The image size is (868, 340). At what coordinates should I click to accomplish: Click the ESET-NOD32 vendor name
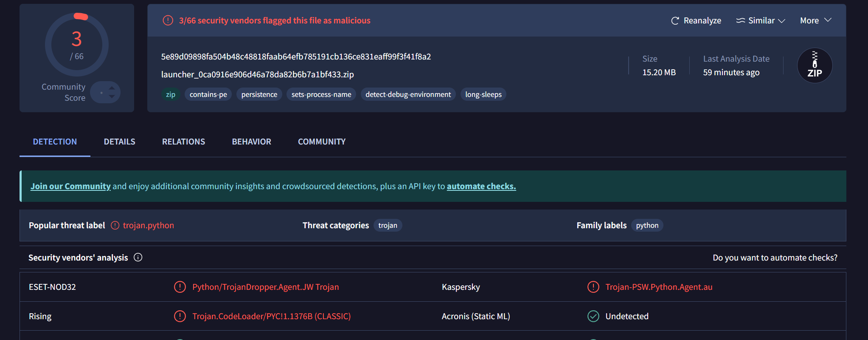point(52,287)
